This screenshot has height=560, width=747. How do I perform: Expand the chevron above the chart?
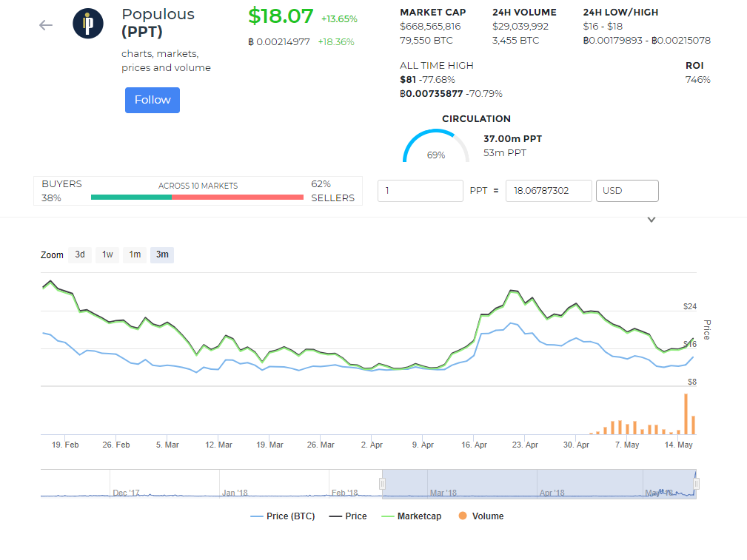point(651,220)
